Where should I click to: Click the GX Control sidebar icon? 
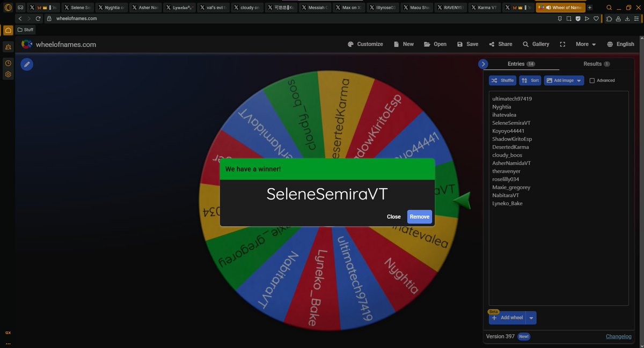tap(8, 332)
